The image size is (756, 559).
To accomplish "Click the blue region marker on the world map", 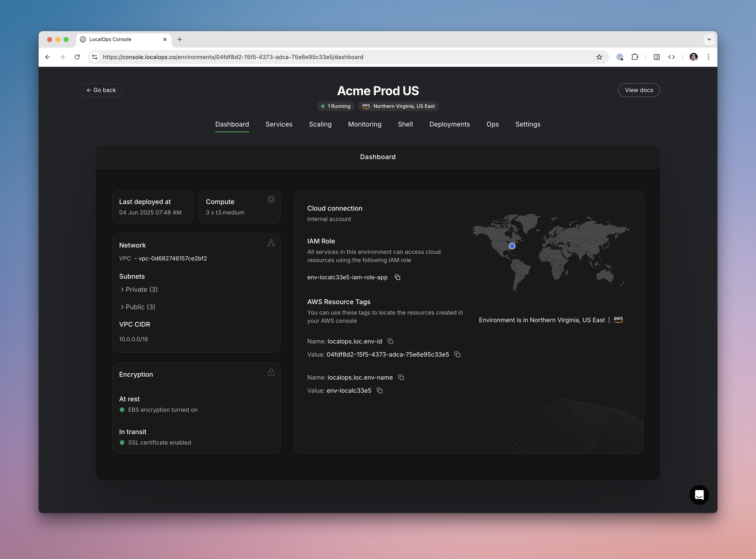I will click(x=512, y=246).
